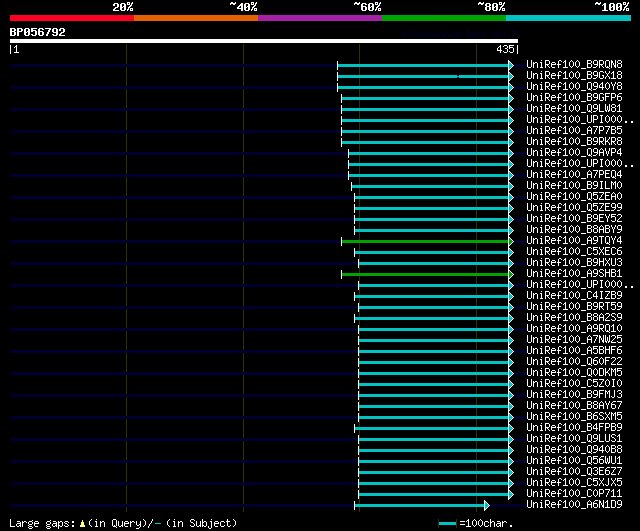This screenshot has width=640, height=531.
Task: Select the UniRef100_A9SHB1 label
Action: (574, 273)
